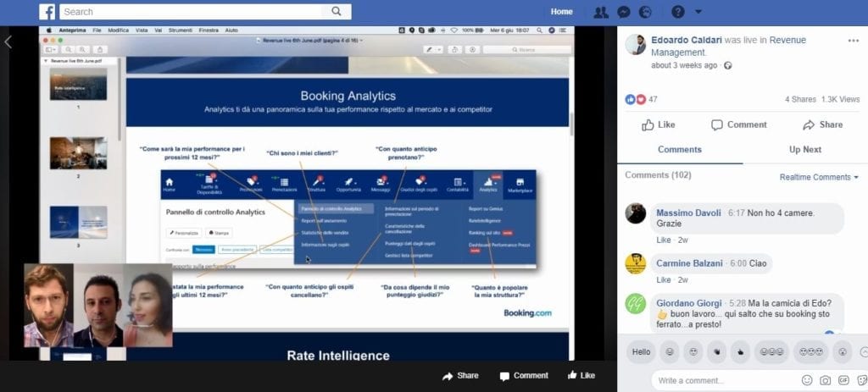Open the Help question mark icon
Screen dimensions: 868x392
pos(677,12)
